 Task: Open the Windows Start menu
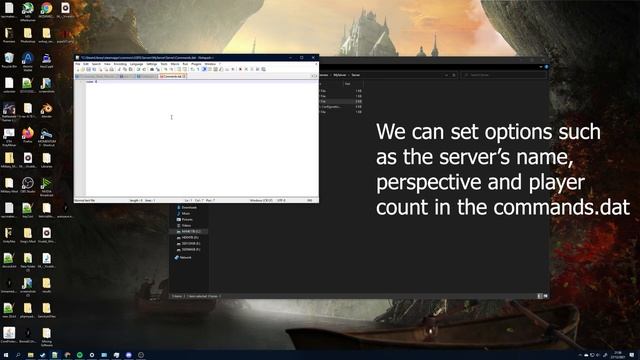coord(6,355)
